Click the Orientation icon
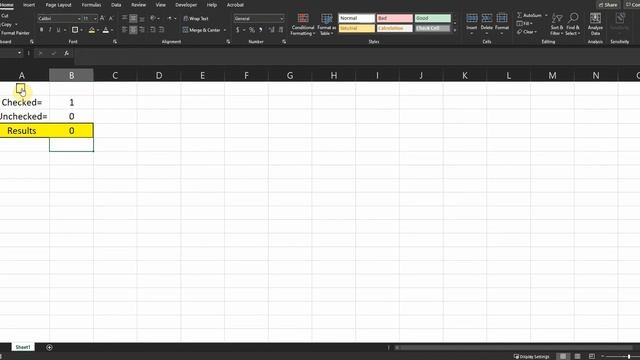The image size is (640, 360). (x=153, y=18)
